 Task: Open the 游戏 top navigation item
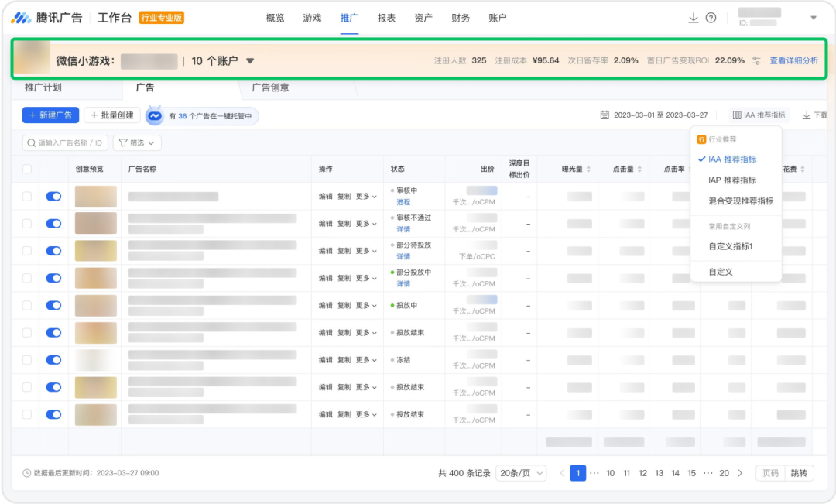point(313,18)
